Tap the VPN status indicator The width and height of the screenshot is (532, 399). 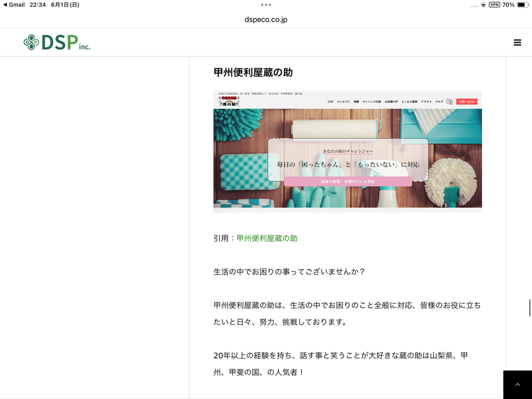point(494,5)
